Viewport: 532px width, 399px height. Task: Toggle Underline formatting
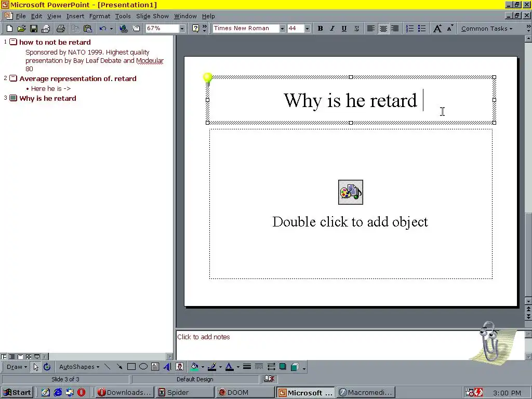point(344,29)
